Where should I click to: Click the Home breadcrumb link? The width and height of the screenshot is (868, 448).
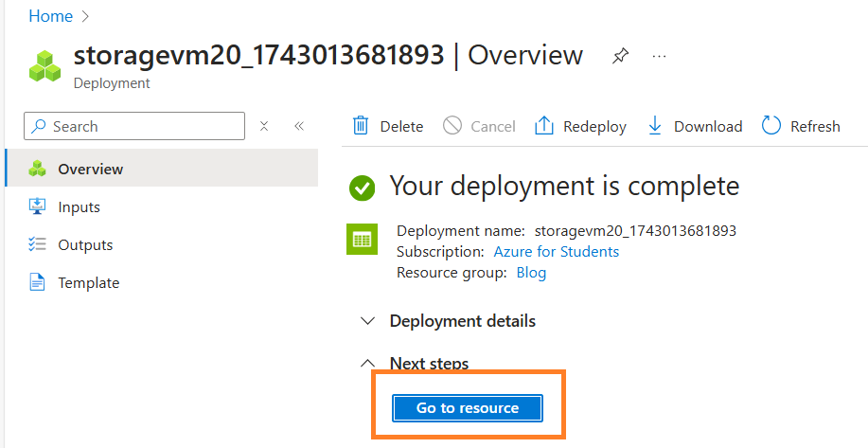coord(50,16)
